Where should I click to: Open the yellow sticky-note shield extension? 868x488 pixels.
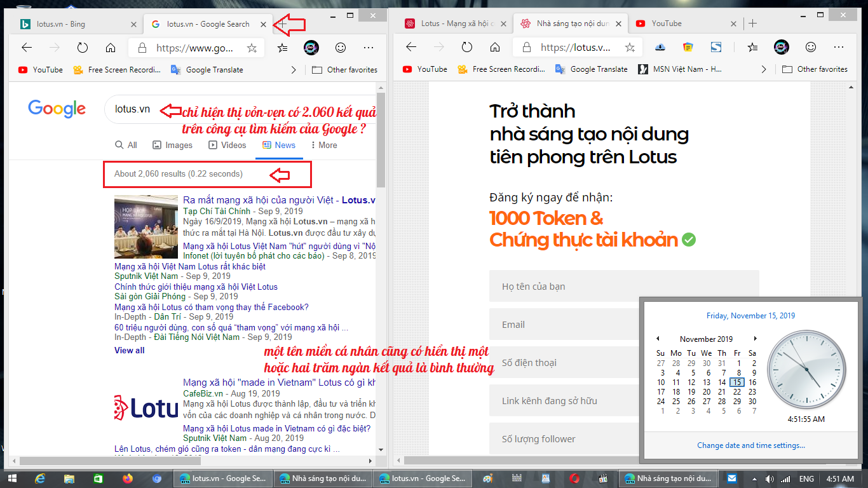click(x=688, y=47)
